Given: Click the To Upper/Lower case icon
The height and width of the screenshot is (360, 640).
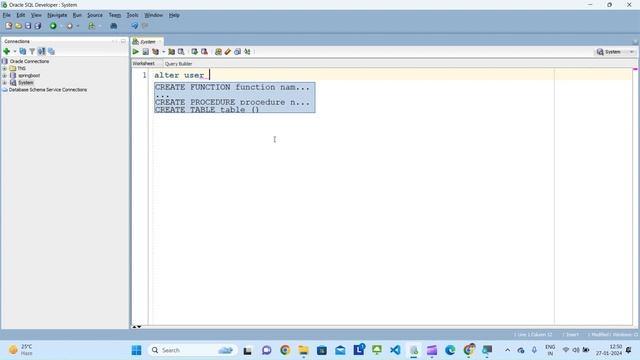Looking at the screenshot, I should coord(247,52).
